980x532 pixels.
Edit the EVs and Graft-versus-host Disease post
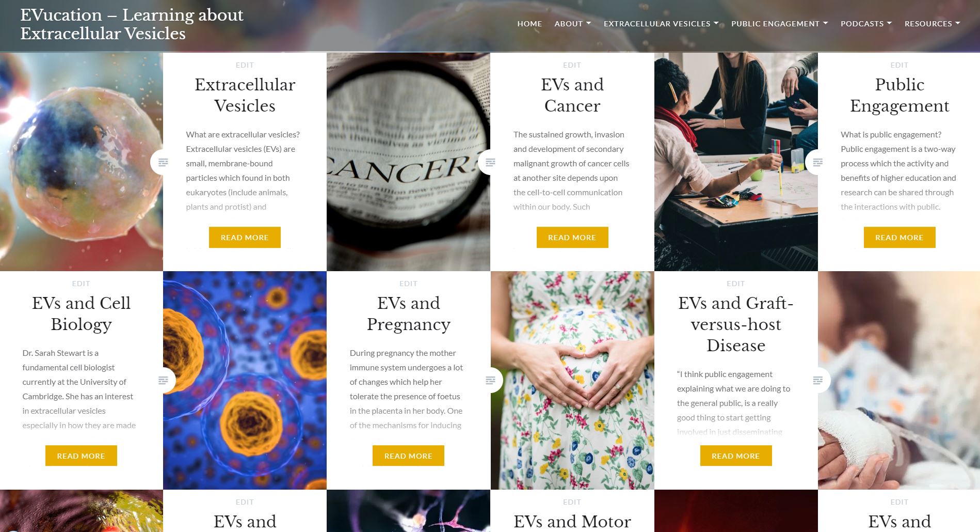point(735,284)
